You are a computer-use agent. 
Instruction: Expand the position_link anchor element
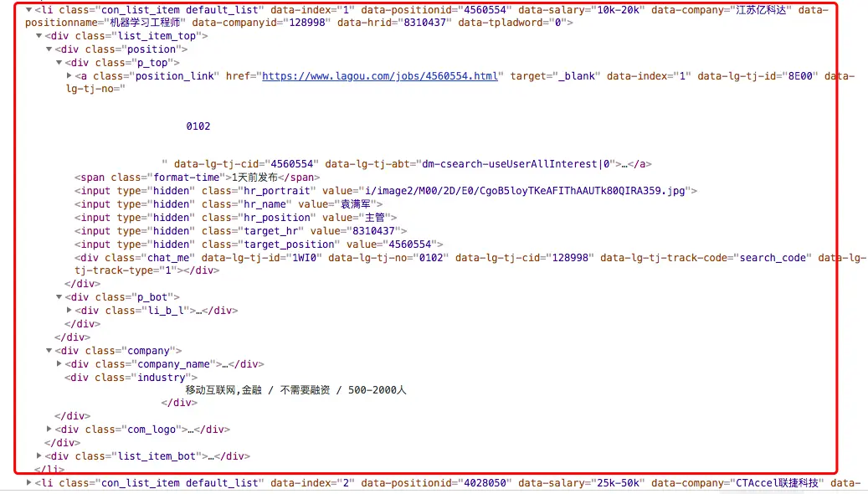pyautogui.click(x=69, y=76)
